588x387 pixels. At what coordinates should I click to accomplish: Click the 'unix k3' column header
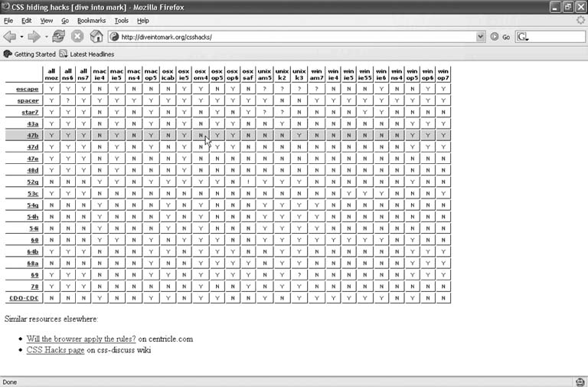pyautogui.click(x=299, y=74)
